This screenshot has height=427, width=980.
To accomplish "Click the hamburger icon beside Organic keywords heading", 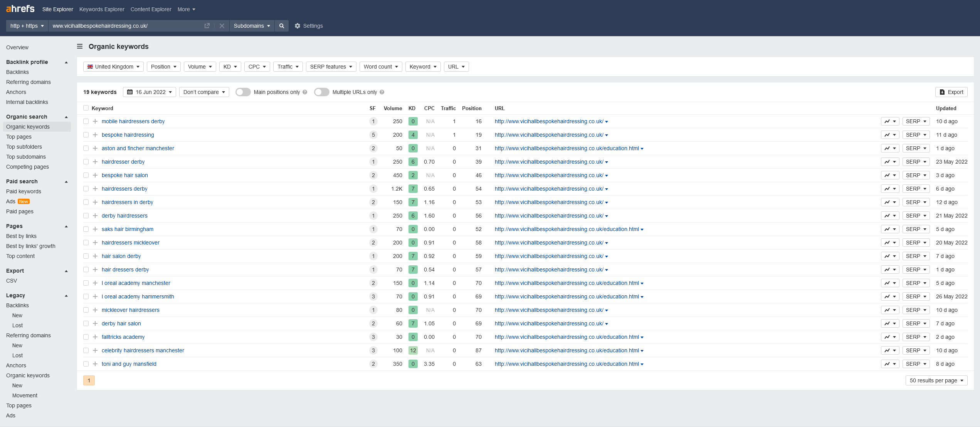I will tap(79, 46).
